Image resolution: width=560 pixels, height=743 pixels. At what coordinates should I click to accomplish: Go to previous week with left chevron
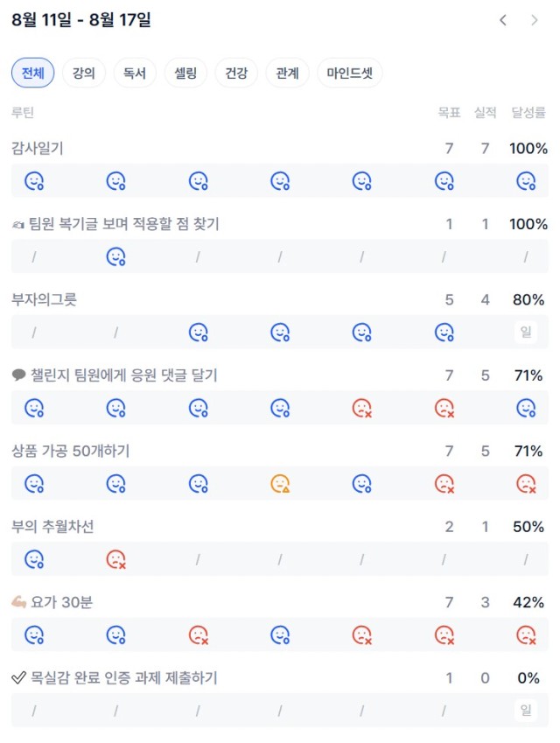pos(503,20)
